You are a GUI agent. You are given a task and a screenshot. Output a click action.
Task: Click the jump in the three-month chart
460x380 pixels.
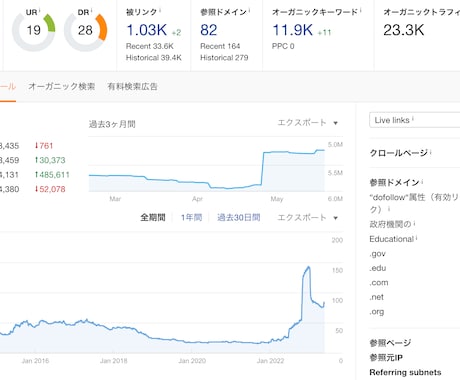(262, 168)
